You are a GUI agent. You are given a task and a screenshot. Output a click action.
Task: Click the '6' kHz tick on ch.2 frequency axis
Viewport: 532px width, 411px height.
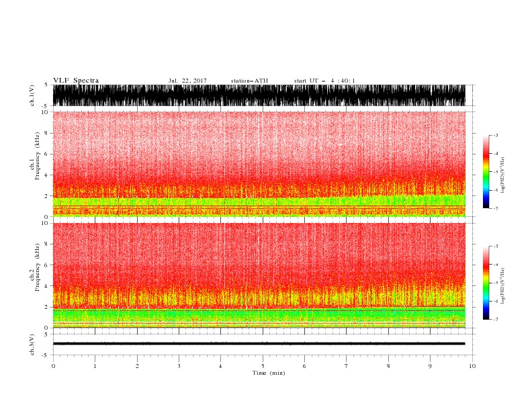pos(46,265)
